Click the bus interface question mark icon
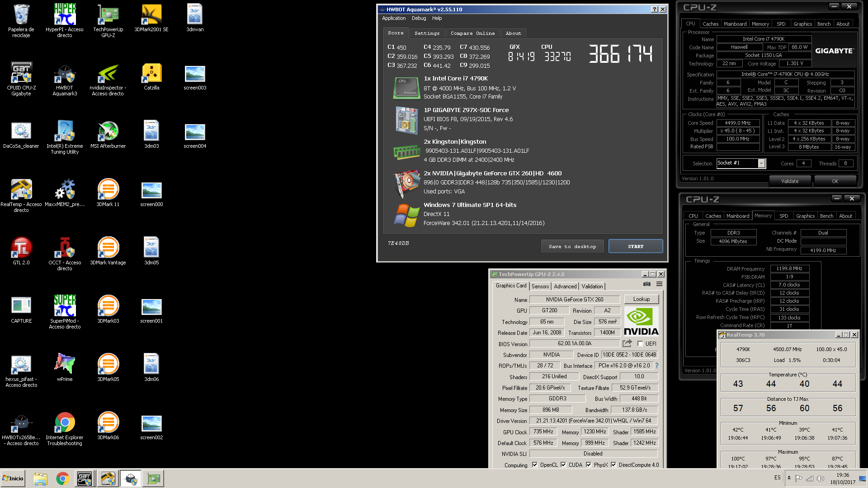Screen dimensions: 868x488 [657, 366]
